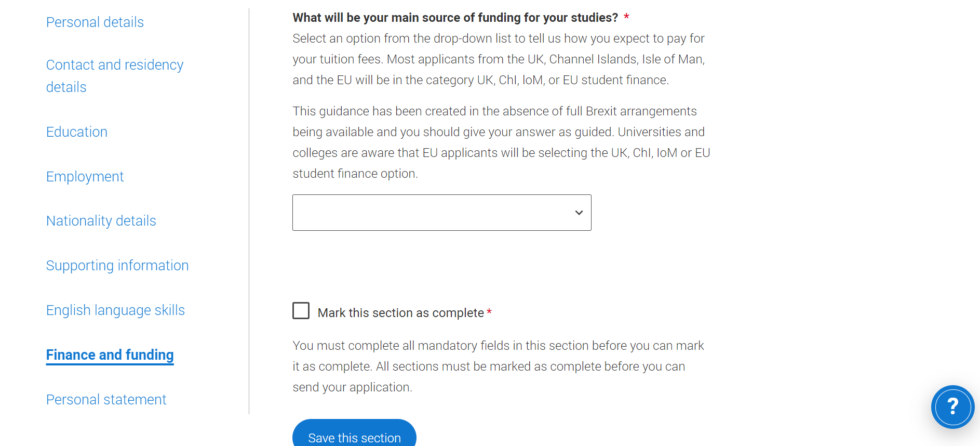Click the funding source question heading
Image resolution: width=980 pixels, height=446 pixels.
pos(455,18)
